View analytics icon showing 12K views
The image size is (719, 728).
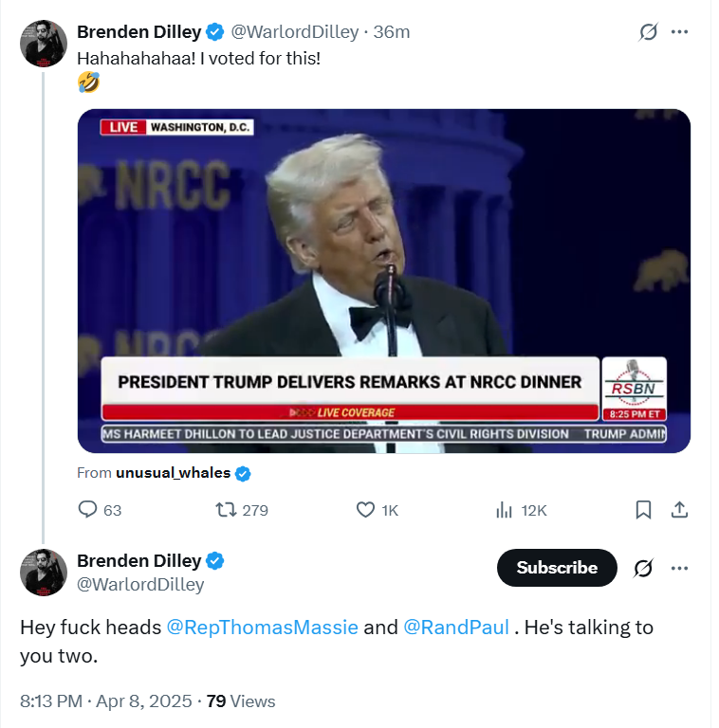[x=504, y=510]
